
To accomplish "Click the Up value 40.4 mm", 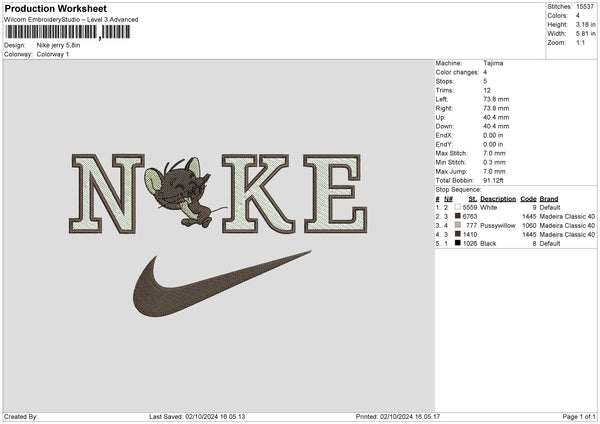I will point(496,117).
